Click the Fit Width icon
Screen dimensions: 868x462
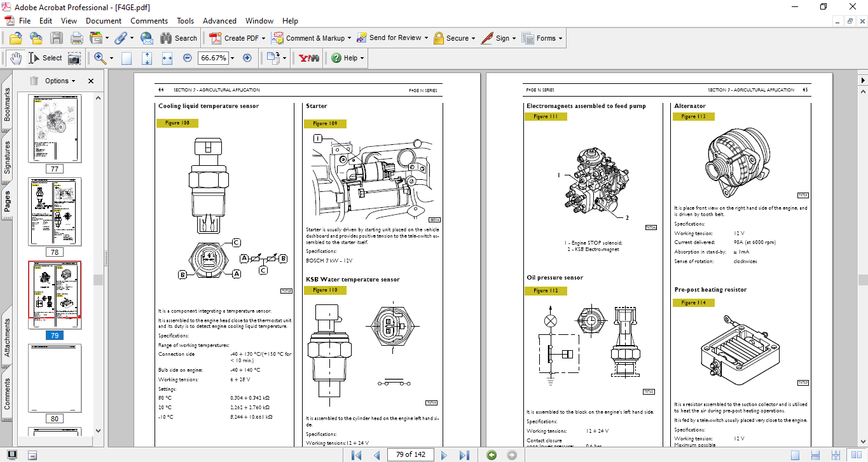coord(167,58)
